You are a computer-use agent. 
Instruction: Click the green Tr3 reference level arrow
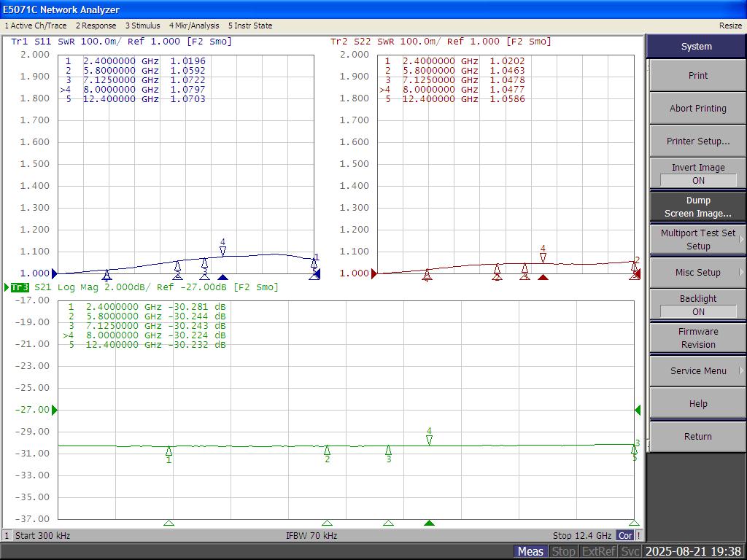tap(54, 410)
